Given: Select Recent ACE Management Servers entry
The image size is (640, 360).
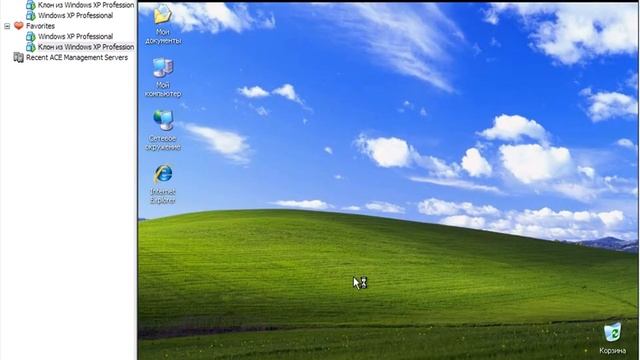Looking at the screenshot, I should pos(77,58).
